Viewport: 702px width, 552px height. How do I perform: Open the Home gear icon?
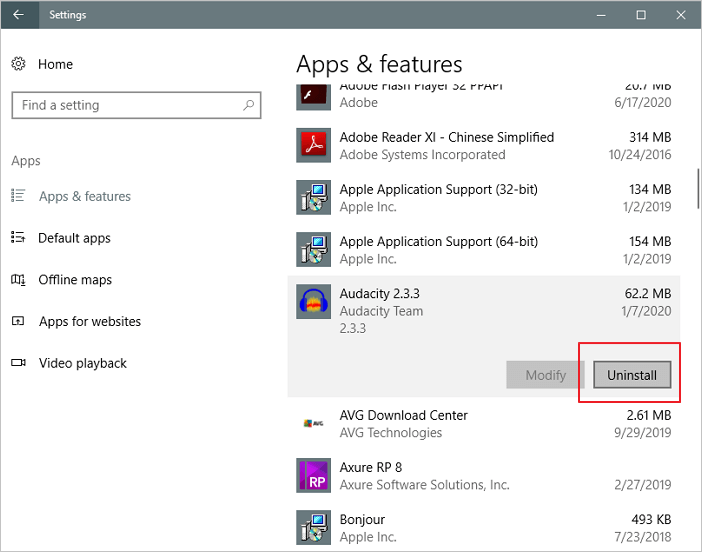18,64
